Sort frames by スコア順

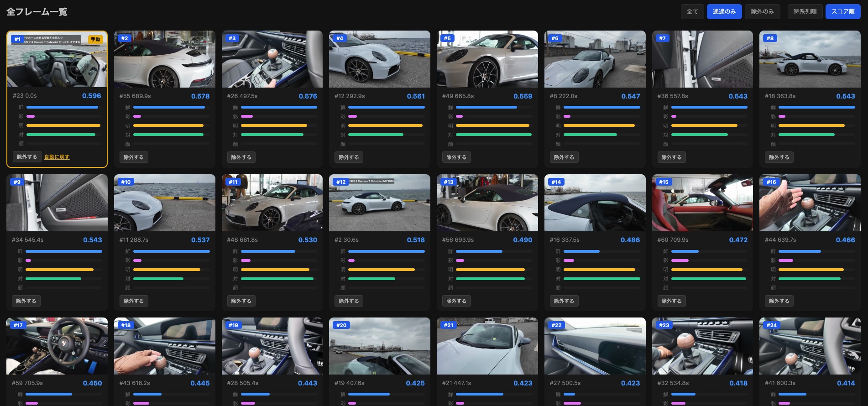pyautogui.click(x=842, y=12)
